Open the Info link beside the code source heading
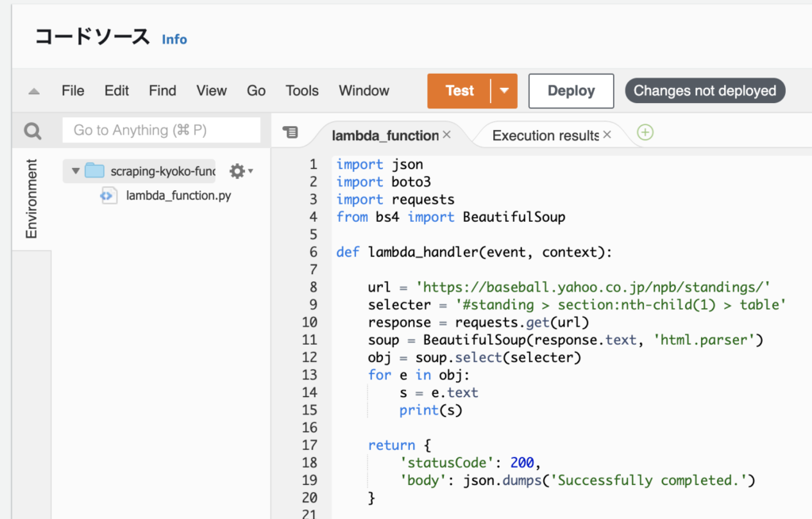 click(x=174, y=40)
